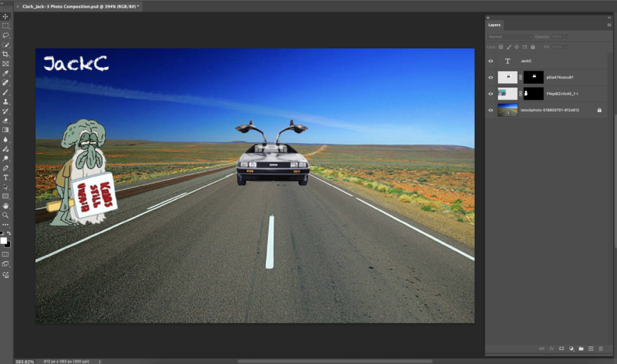This screenshot has width=617, height=364.
Task: Click the background color swatch
Action: 8,244
